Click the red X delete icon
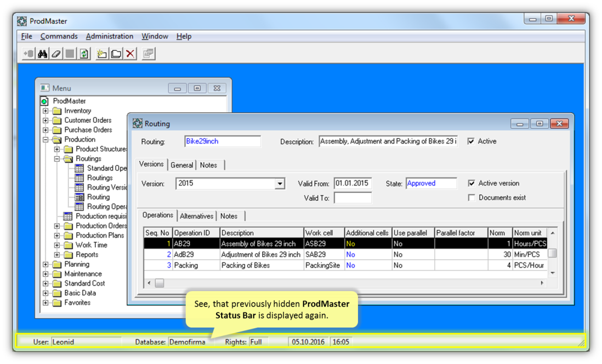Screen dimensions: 602x364 [130, 54]
